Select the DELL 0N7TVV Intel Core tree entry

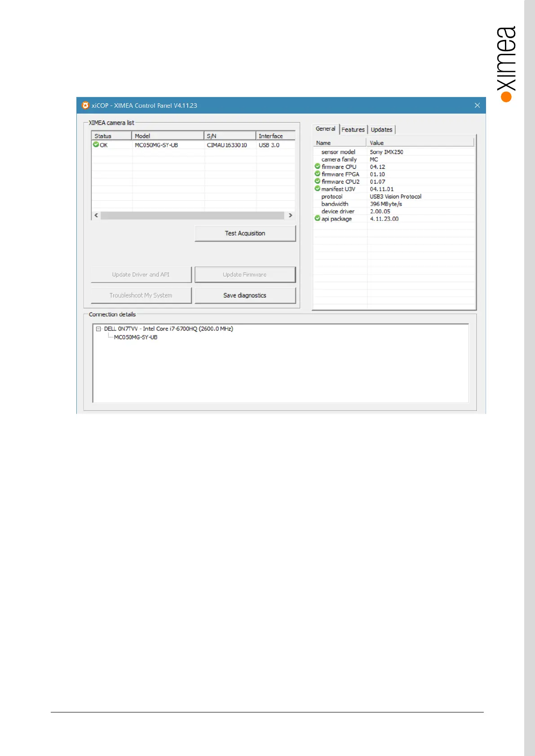click(168, 329)
